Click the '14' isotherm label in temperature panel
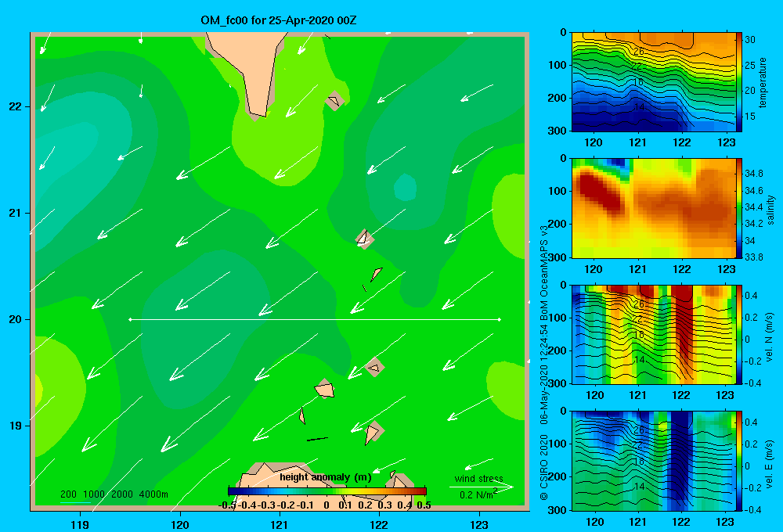Image resolution: width=783 pixels, height=532 pixels. point(639,107)
